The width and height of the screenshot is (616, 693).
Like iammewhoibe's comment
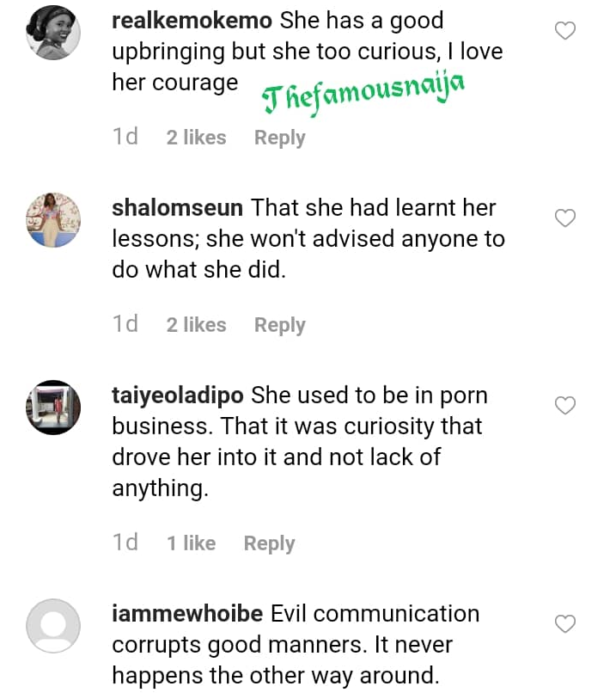tap(565, 622)
